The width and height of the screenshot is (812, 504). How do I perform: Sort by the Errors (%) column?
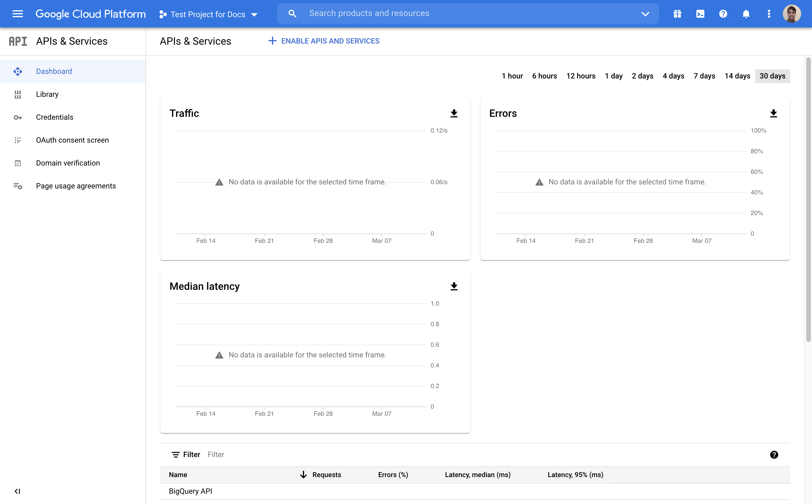pos(393,475)
